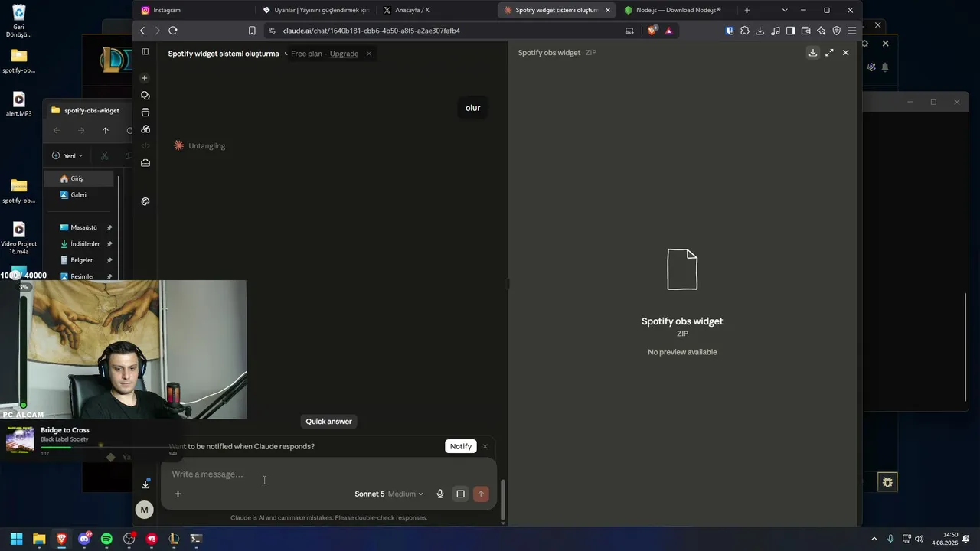Click the claude.ai address bar
Screen dimensions: 980x551
[444, 31]
